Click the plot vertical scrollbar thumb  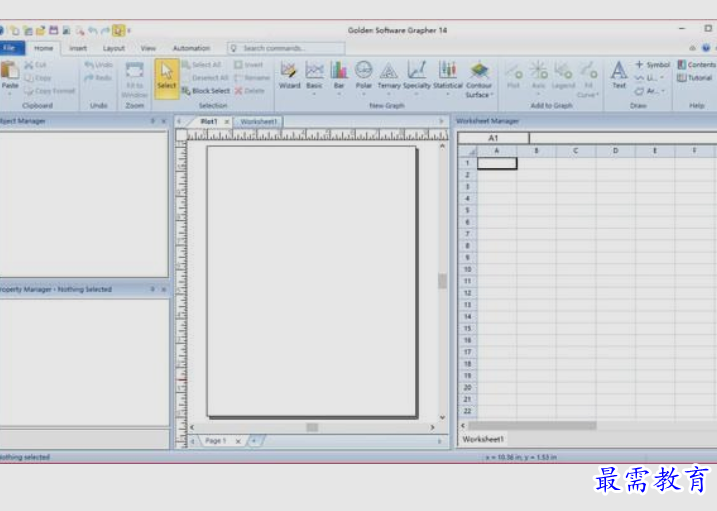click(442, 281)
